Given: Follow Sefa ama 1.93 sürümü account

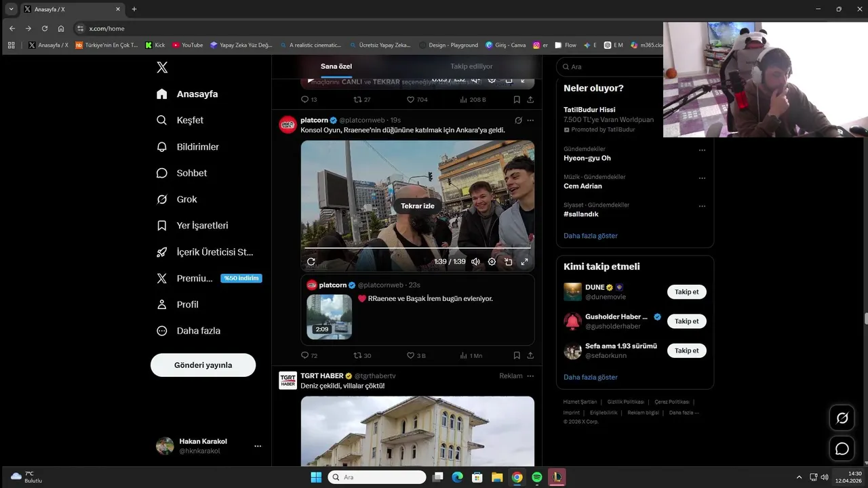Looking at the screenshot, I should [687, 350].
